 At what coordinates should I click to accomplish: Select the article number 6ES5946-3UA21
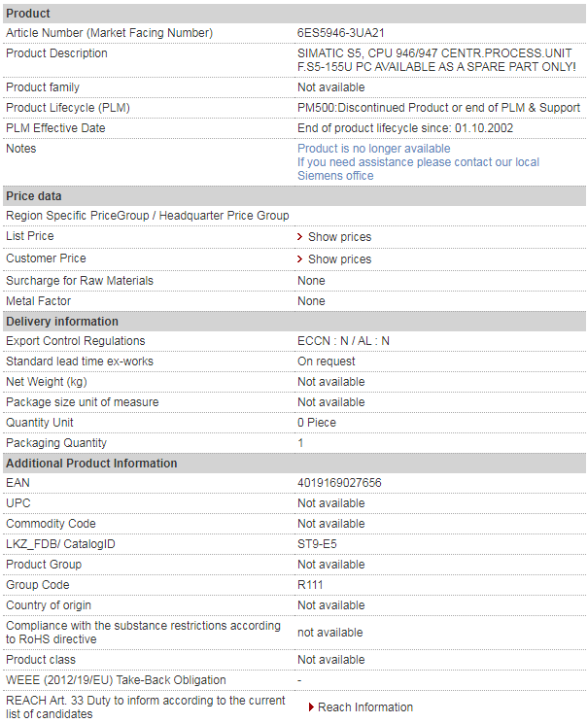tap(340, 33)
